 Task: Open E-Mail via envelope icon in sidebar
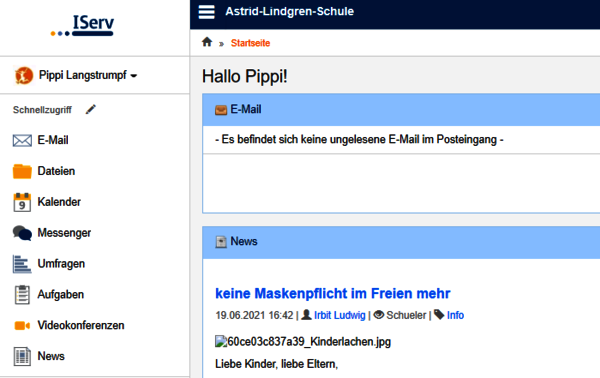22,140
